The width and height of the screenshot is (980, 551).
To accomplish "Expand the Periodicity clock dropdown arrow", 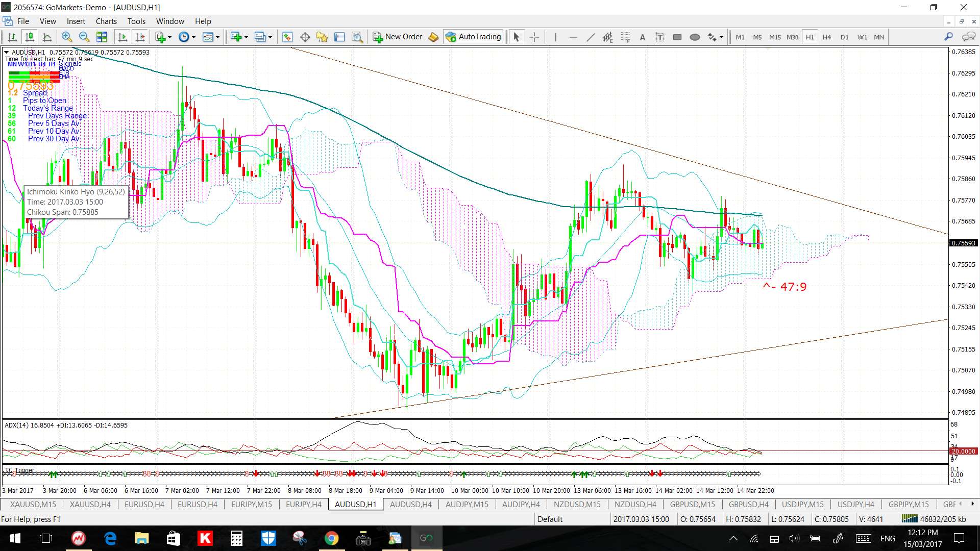I will pyautogui.click(x=193, y=37).
